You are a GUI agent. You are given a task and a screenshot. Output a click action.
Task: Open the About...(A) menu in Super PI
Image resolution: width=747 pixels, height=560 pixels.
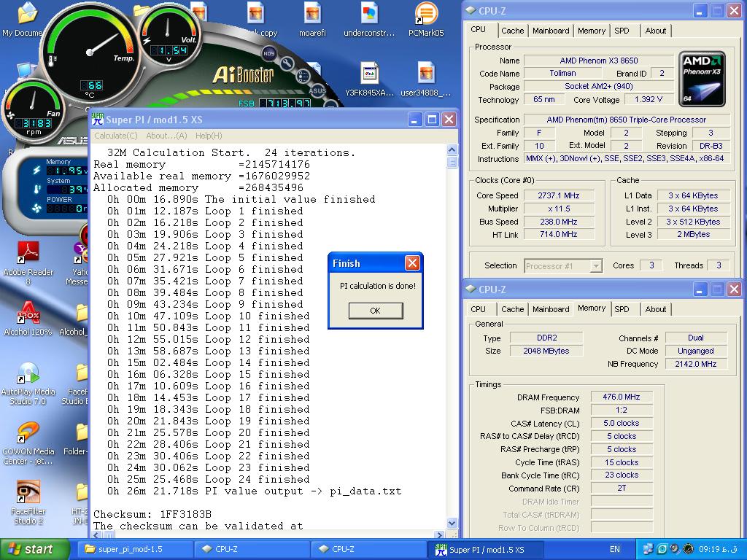tap(166, 136)
